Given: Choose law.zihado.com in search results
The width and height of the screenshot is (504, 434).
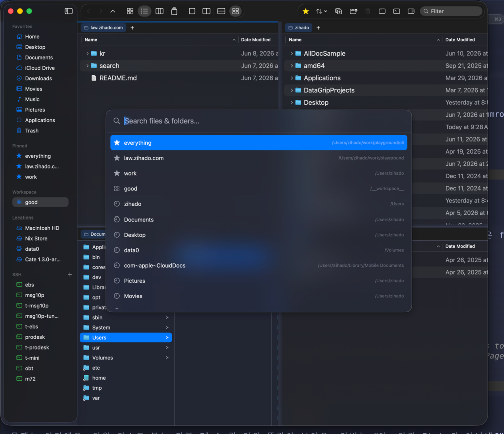Looking at the screenshot, I should click(x=259, y=158).
